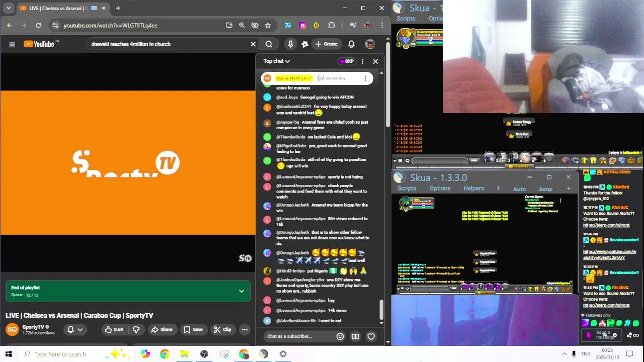Viewport: 644px width, 362px height.
Task: Go back in Chrome
Action: click(x=10, y=25)
